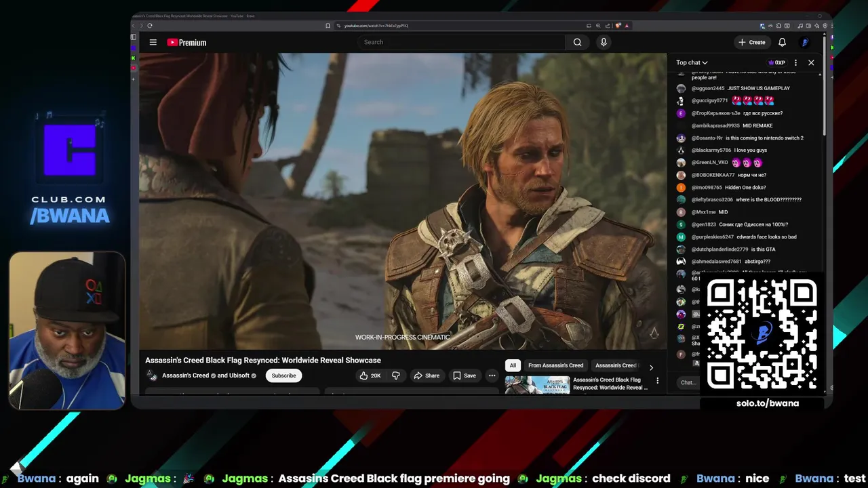868x488 pixels.
Task: Click the search magnifier button
Action: coord(577,42)
